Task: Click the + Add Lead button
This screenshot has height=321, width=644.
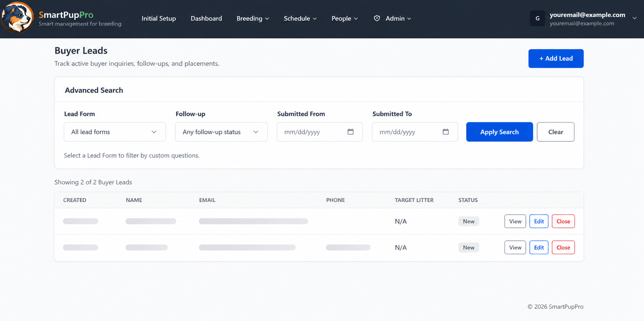Action: click(556, 58)
